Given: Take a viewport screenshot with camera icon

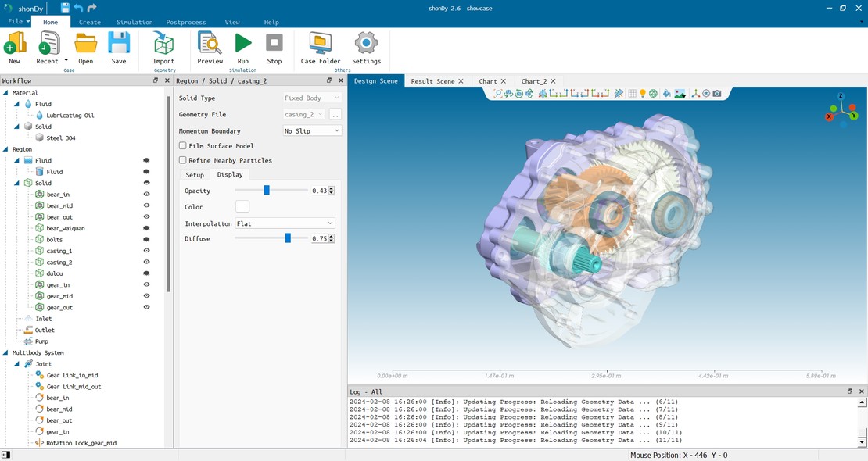Looking at the screenshot, I should (x=717, y=94).
